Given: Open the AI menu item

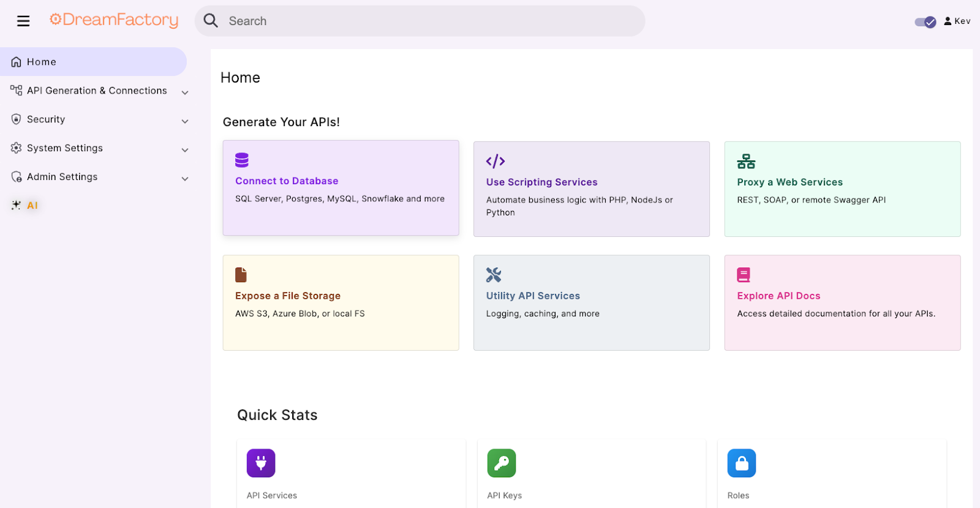Looking at the screenshot, I should click(32, 206).
